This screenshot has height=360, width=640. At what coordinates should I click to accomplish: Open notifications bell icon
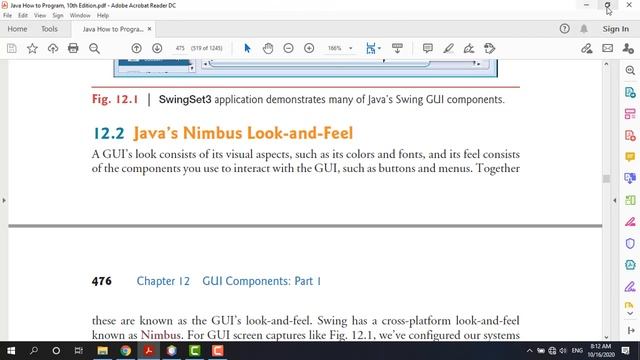tap(584, 29)
